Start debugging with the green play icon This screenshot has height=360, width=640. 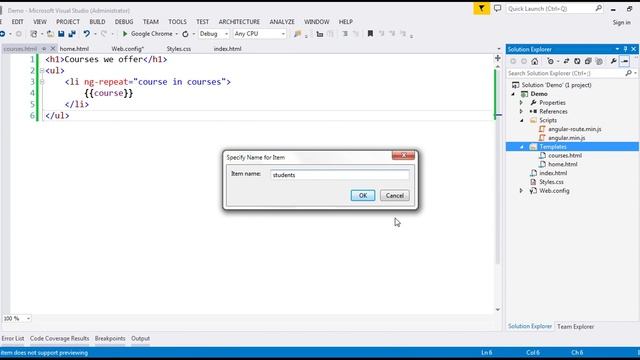click(125, 34)
